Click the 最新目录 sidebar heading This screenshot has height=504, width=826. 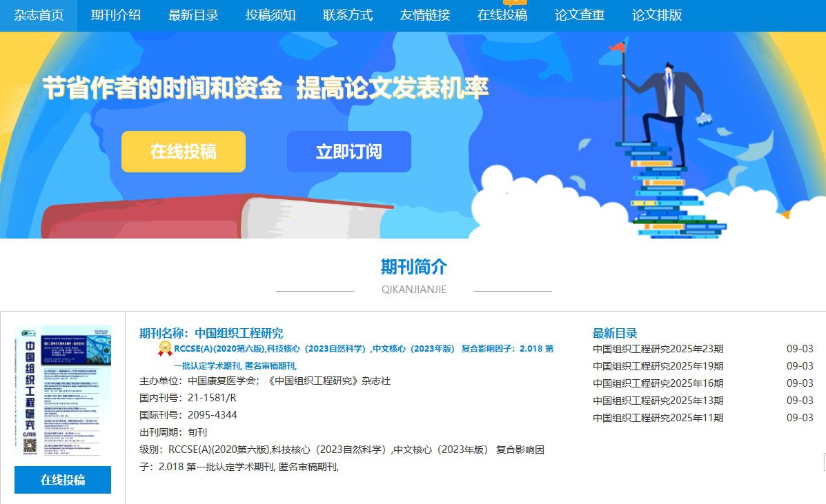615,333
